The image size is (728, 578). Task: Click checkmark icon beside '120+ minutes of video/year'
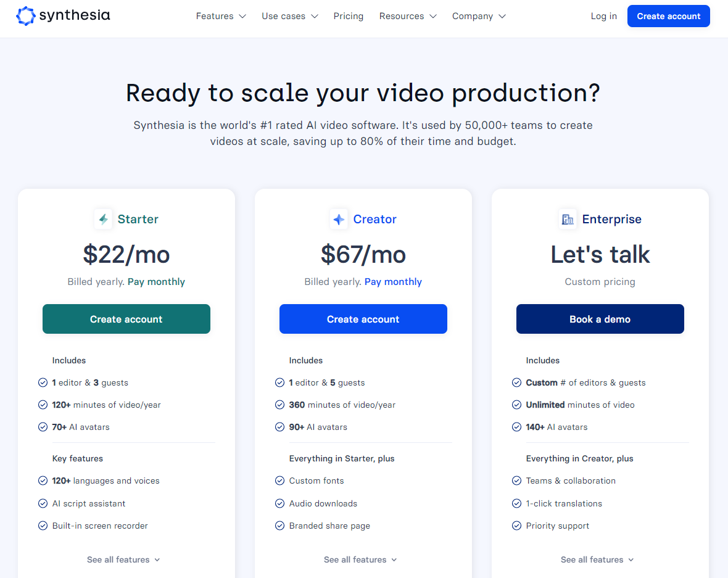pyautogui.click(x=43, y=405)
